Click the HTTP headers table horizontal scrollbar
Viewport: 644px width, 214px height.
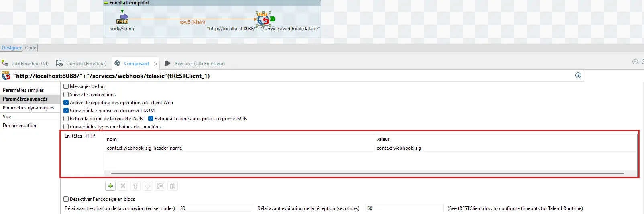367,173
